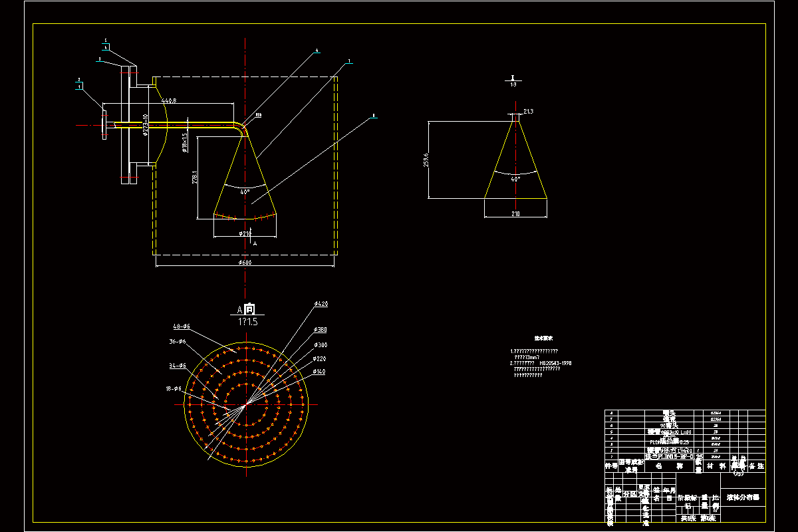The height and width of the screenshot is (532, 798).
Task: Select the 40° angle in the main view
Action: click(x=245, y=192)
